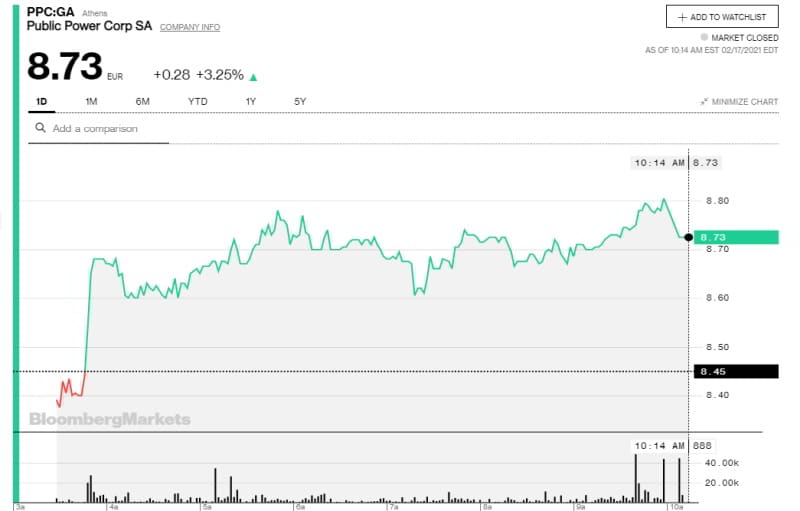Click the 8.80 y-axis label
Image resolution: width=800 pixels, height=511 pixels.
tap(717, 201)
